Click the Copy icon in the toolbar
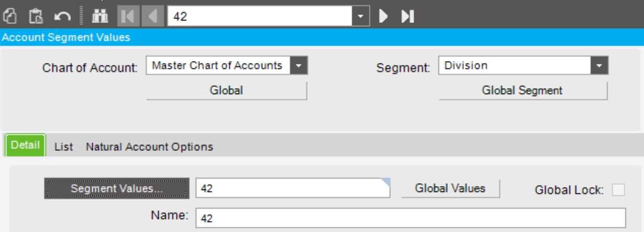The image size is (644, 232). click(x=10, y=16)
